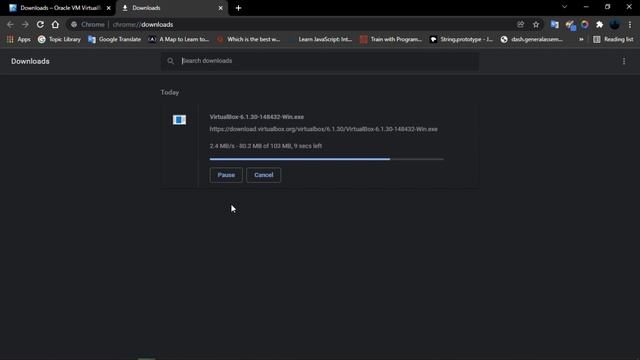Viewport: 640px width, 360px height.
Task: Reload the Downloads page
Action: (40, 24)
